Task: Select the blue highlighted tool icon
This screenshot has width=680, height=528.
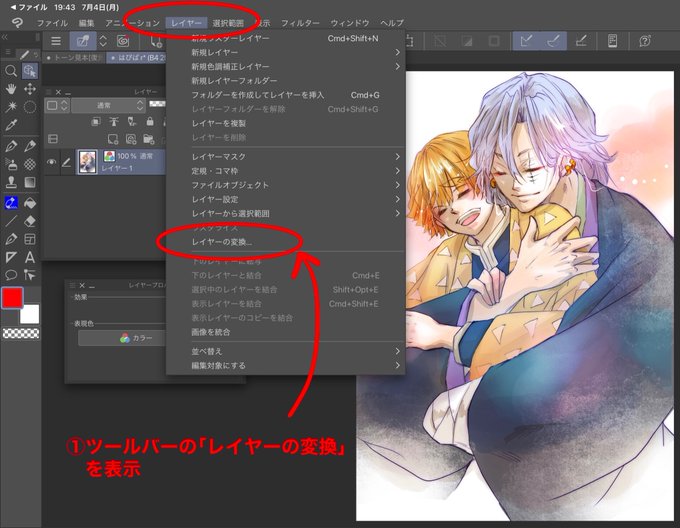Action: click(11, 203)
